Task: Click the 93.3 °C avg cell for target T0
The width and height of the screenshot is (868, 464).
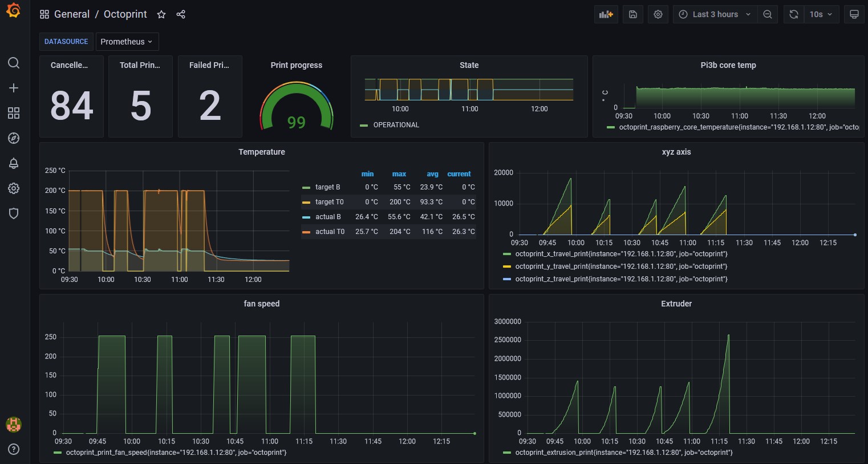Action: pyautogui.click(x=431, y=202)
